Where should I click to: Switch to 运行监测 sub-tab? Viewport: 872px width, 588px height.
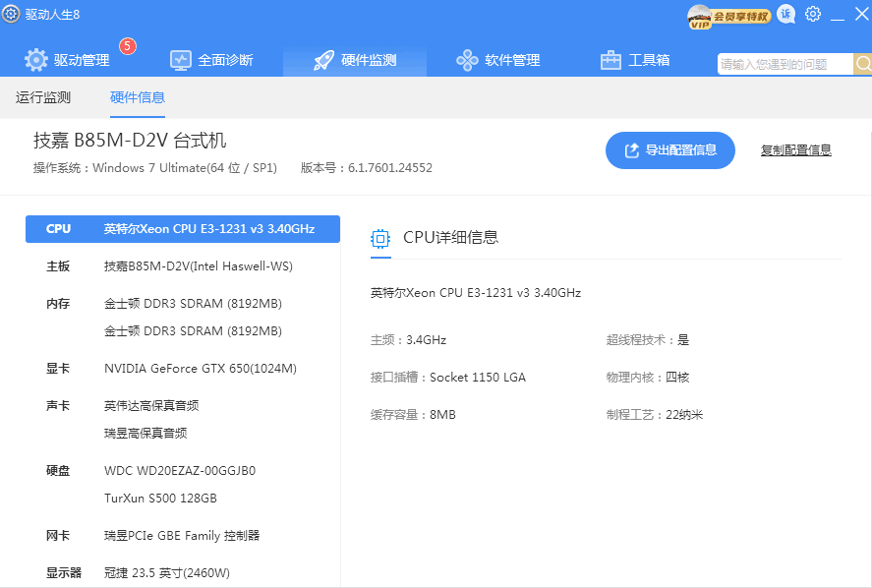[43, 97]
